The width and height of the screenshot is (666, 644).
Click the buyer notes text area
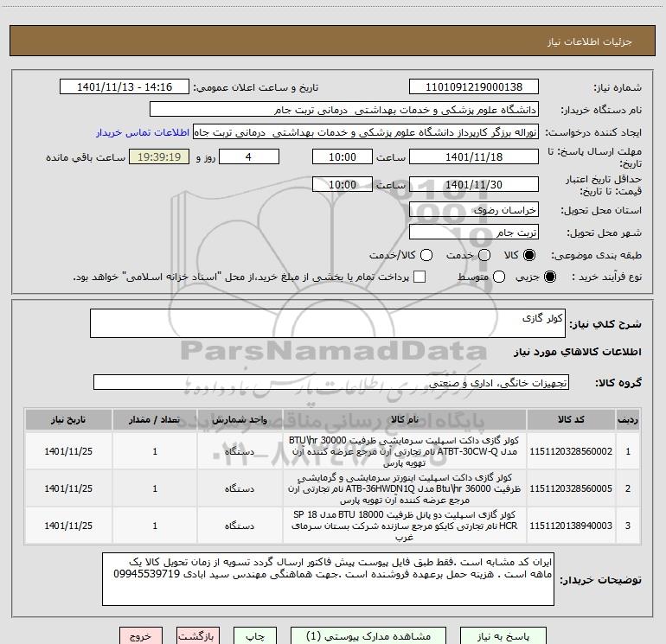pos(328,579)
